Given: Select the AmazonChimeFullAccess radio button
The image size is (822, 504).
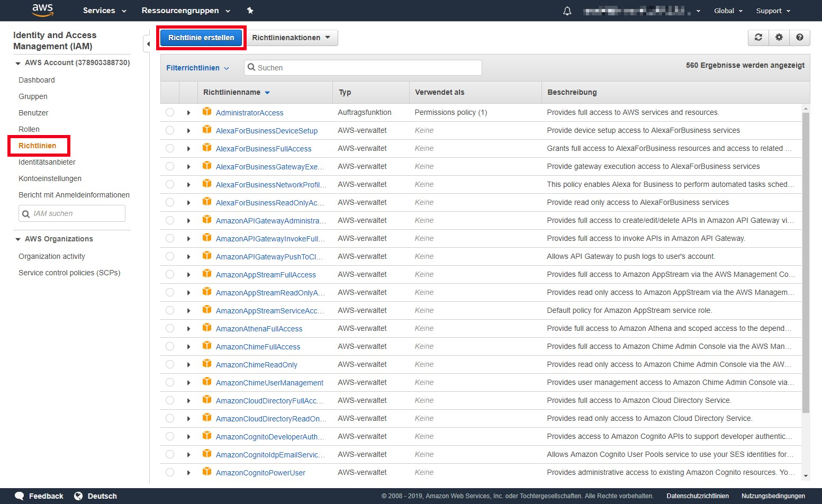Looking at the screenshot, I should [x=170, y=346].
